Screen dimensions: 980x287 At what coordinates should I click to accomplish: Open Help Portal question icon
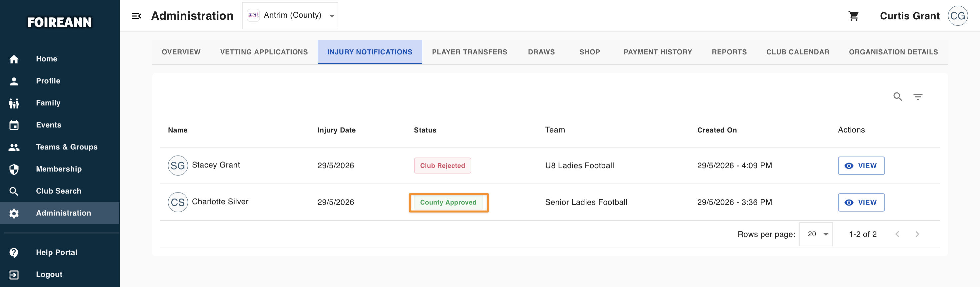pyautogui.click(x=14, y=252)
